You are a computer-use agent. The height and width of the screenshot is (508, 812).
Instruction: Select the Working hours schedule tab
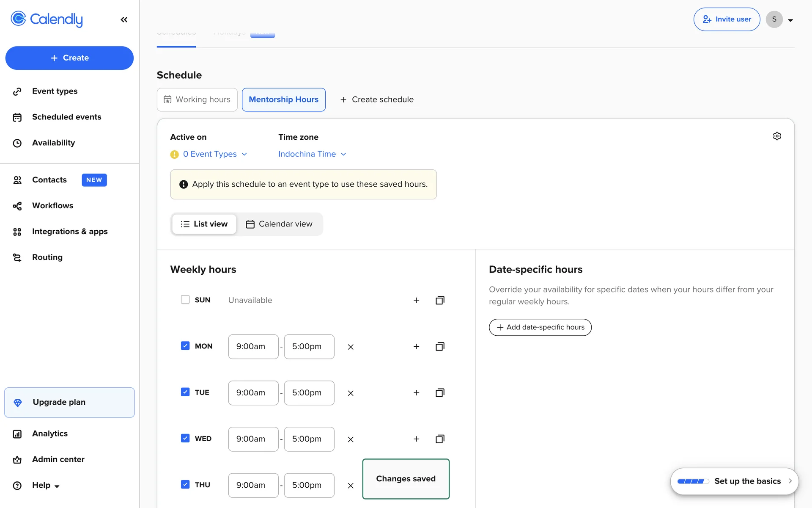click(x=197, y=99)
